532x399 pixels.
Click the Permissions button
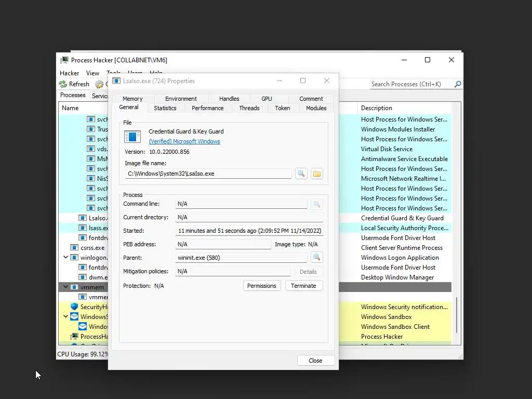[262, 286]
